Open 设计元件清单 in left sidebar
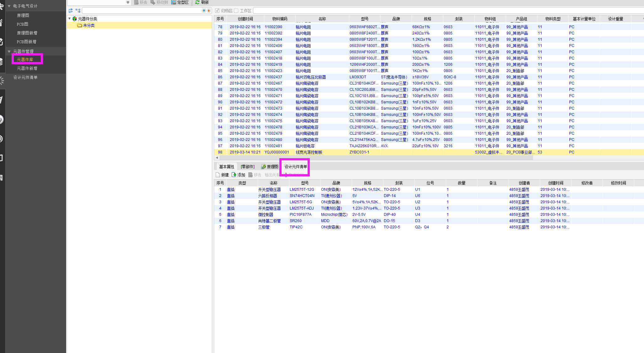Image resolution: width=644 pixels, height=353 pixels. click(x=25, y=77)
